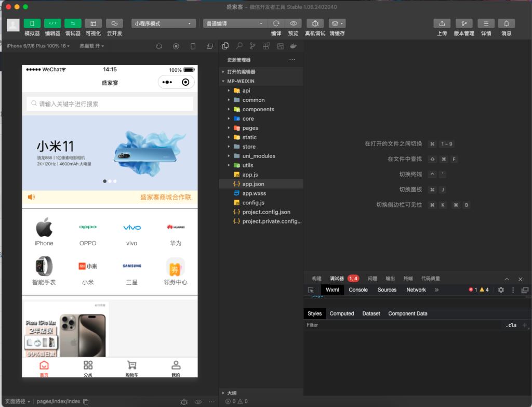Image resolution: width=532 pixels, height=407 pixels.
Task: Open the messages bell icon
Action: point(506,23)
